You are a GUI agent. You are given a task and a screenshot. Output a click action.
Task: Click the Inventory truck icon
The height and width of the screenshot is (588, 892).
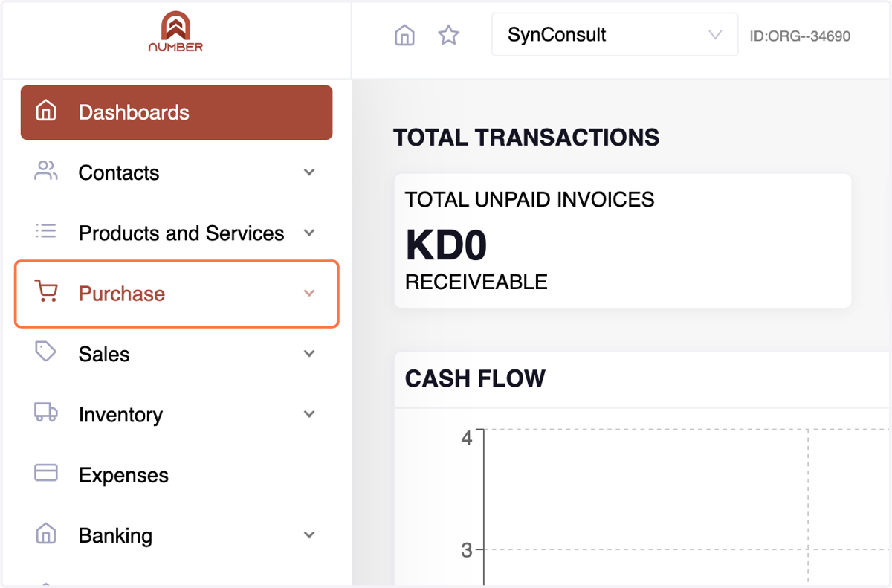[46, 413]
